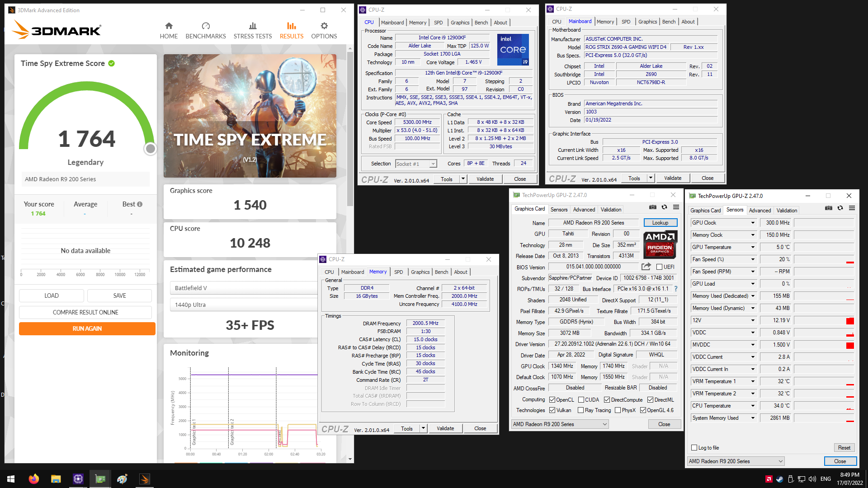Screen dimensions: 868x488
Task: Click the 12V sensor red graph bar
Action: [850, 321]
